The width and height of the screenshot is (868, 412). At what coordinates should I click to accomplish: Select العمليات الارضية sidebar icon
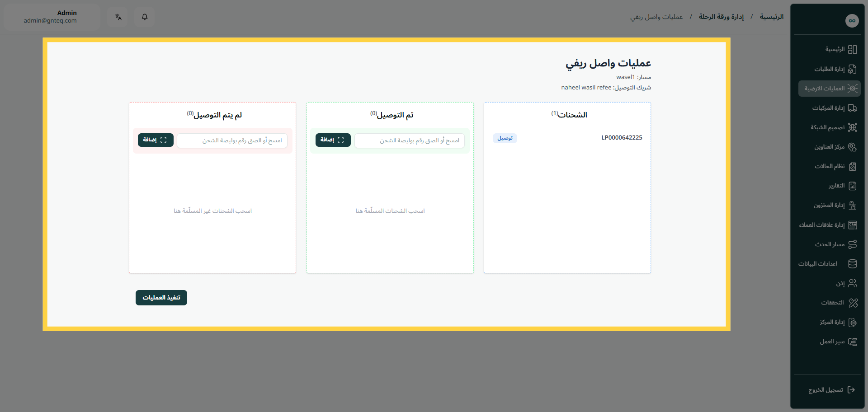tap(852, 89)
